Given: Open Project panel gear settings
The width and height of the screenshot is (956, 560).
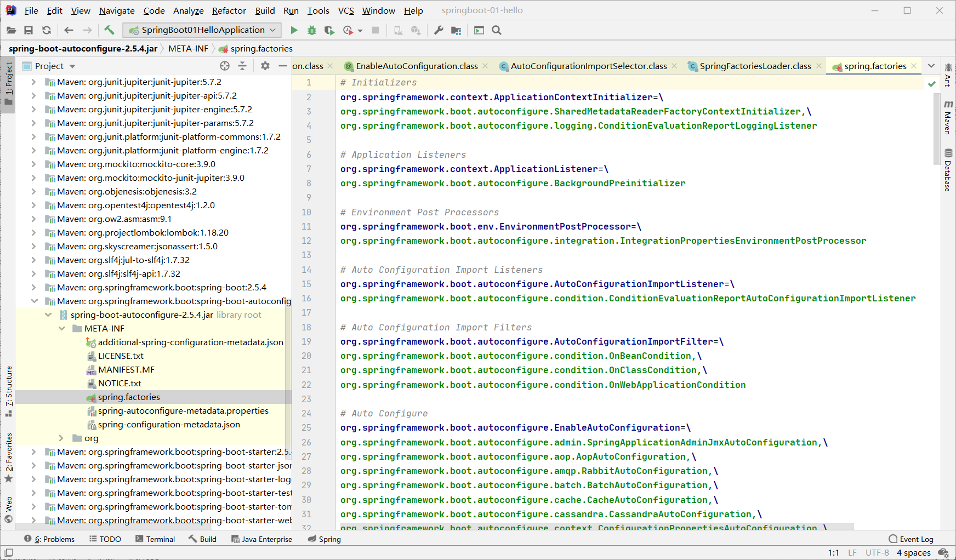Looking at the screenshot, I should pos(265,66).
